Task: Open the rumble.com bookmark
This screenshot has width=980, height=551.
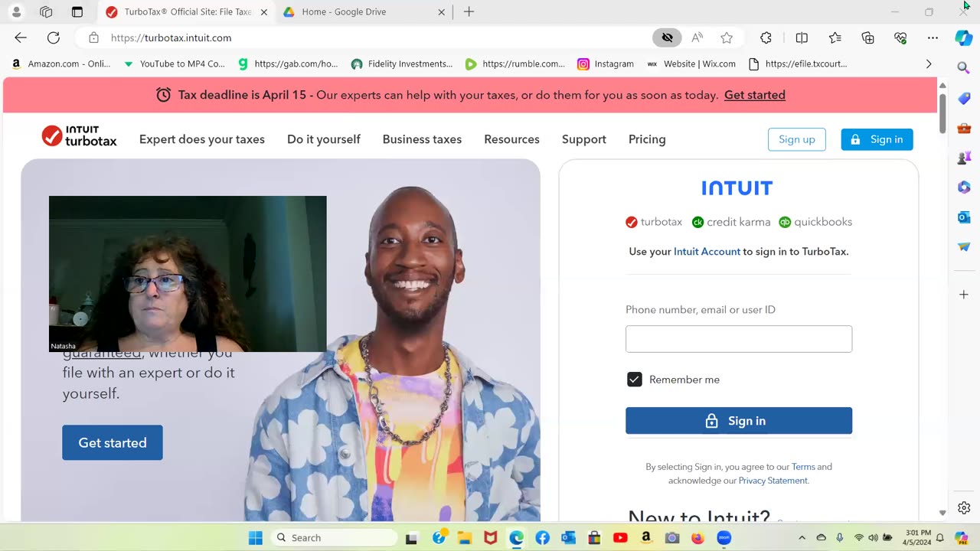Action: [515, 64]
